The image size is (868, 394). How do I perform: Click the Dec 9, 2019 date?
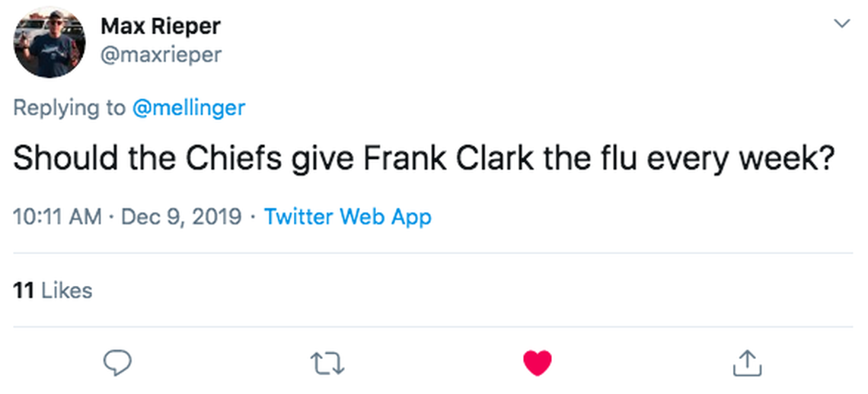click(x=182, y=217)
